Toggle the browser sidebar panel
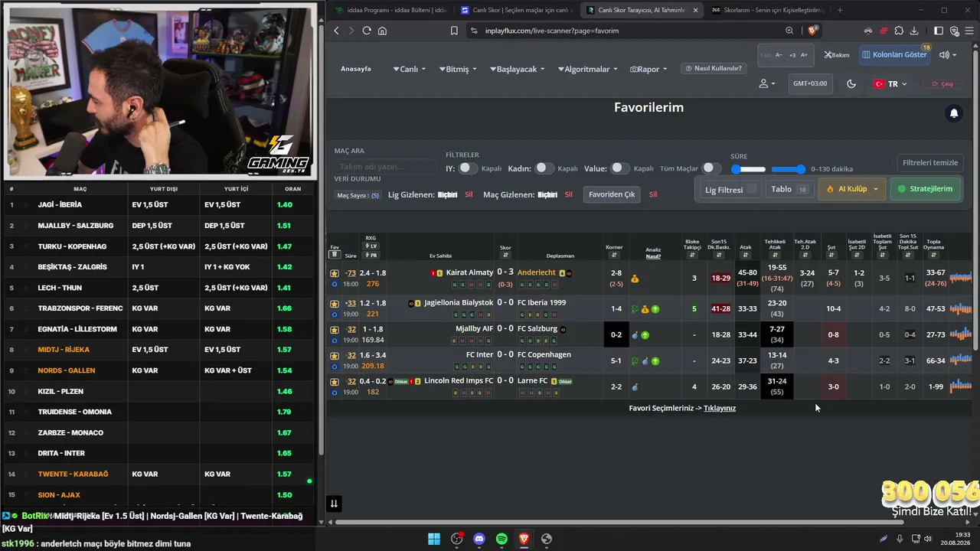The image size is (980, 551). 937,31
